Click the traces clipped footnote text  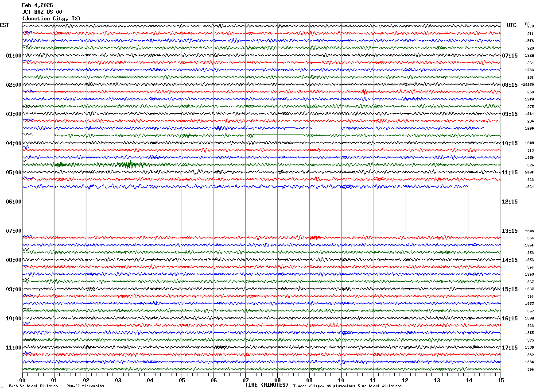coord(347,386)
